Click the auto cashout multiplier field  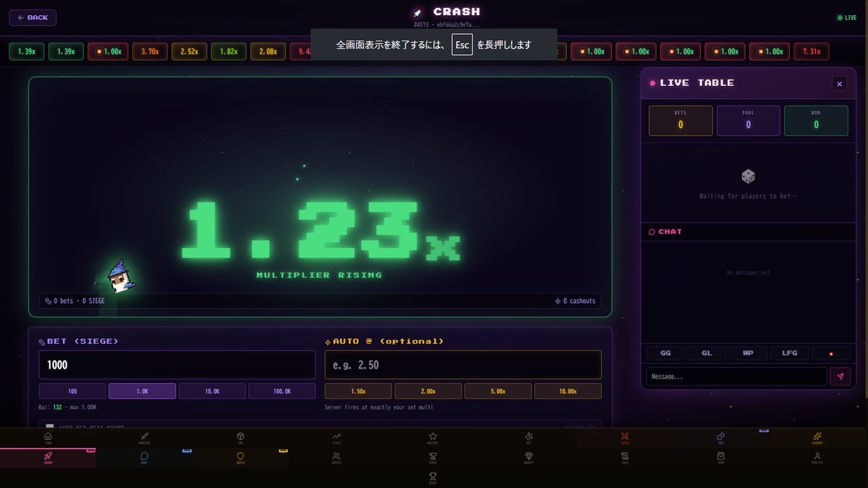pos(463,365)
